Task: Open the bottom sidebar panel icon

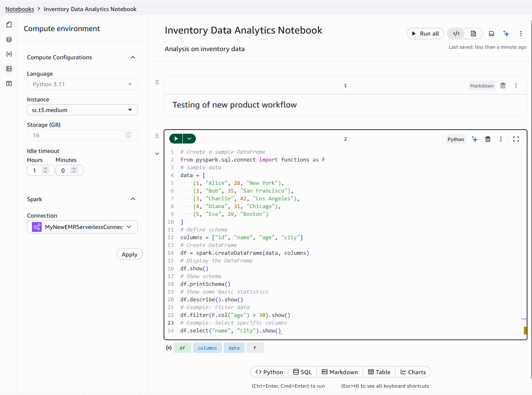Action: pos(9,83)
